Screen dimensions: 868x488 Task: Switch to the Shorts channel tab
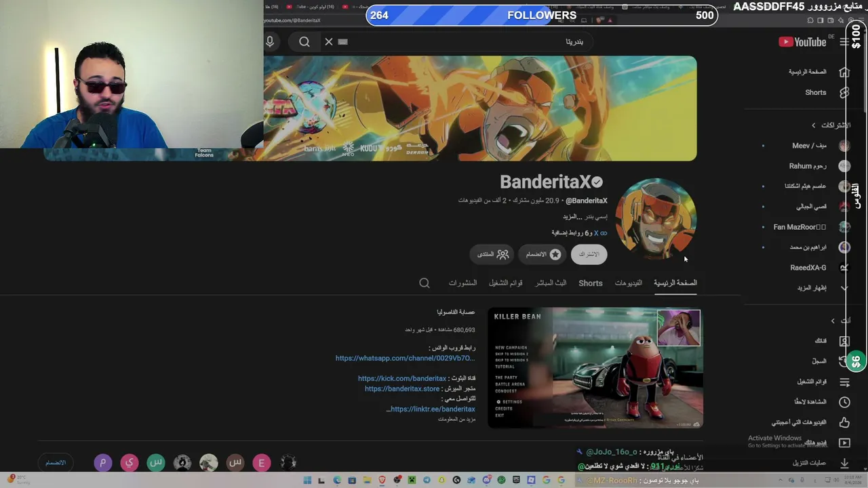[x=591, y=283]
